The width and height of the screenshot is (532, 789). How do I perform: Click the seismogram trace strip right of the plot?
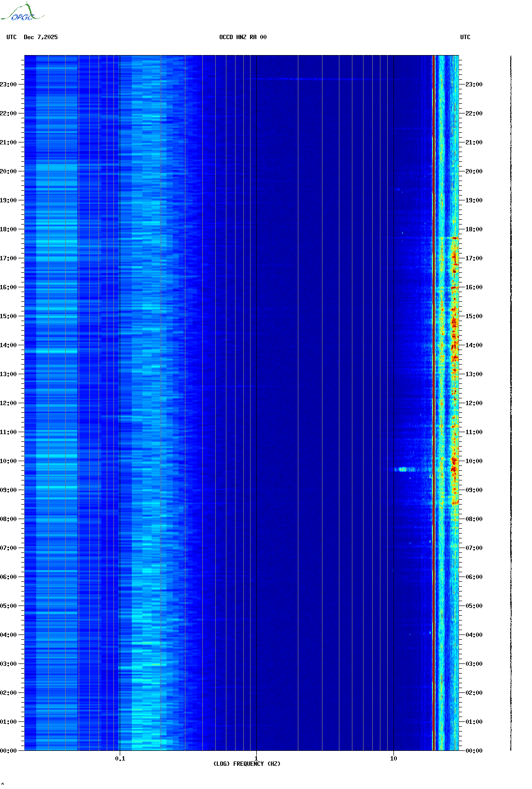[x=511, y=403]
